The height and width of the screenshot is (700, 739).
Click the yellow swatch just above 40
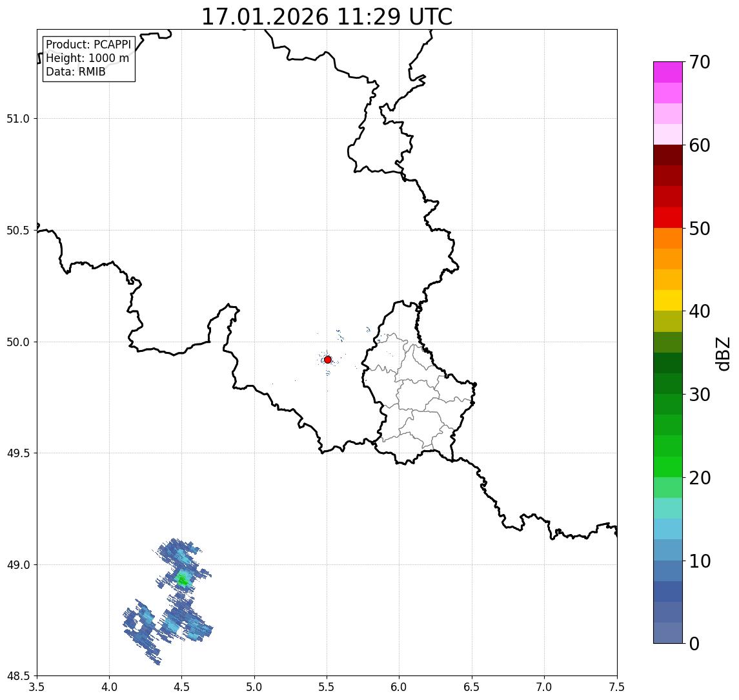pos(668,300)
